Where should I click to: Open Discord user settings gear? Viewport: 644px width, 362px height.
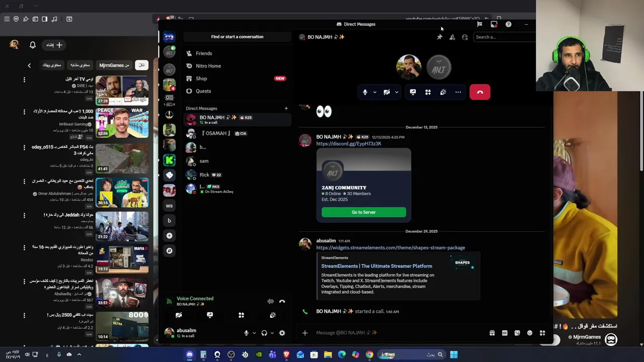282,333
